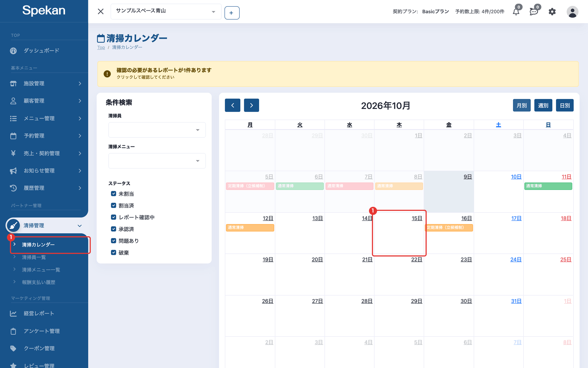This screenshot has height=368, width=588.
Task: Click the 清掃管理 broom icon
Action: coord(13,226)
